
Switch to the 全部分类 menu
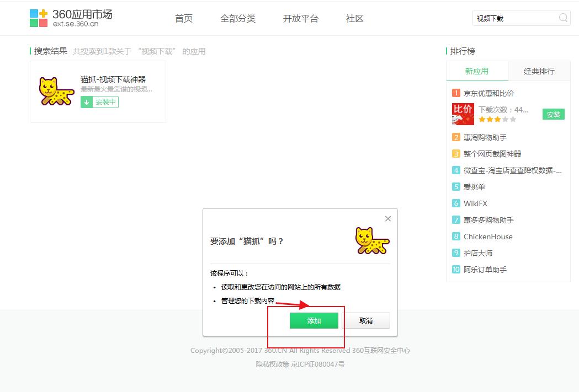click(238, 18)
